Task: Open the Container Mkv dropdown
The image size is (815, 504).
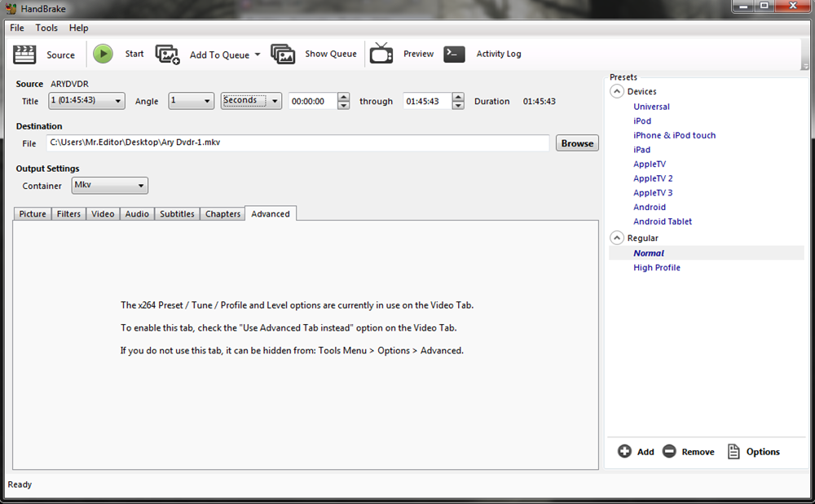Action: tap(110, 186)
